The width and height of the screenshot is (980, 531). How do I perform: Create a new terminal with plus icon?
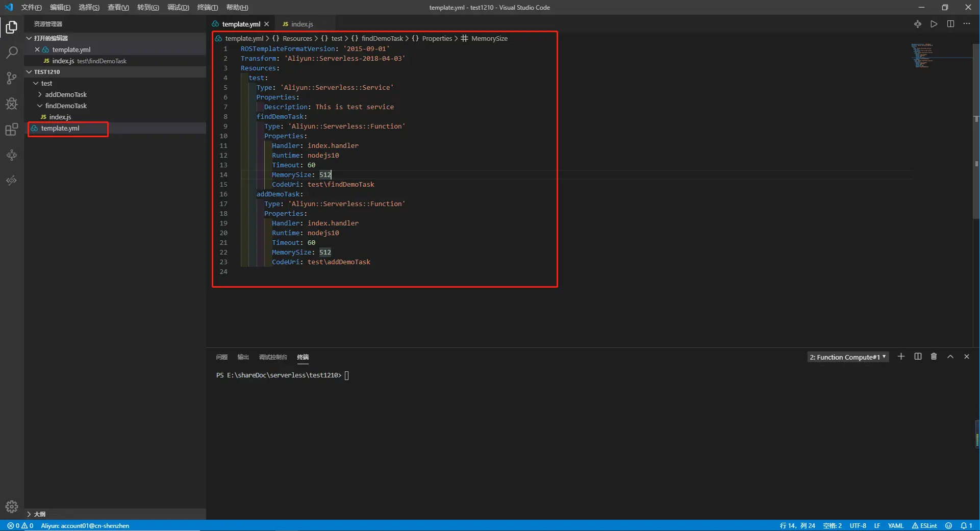(901, 357)
